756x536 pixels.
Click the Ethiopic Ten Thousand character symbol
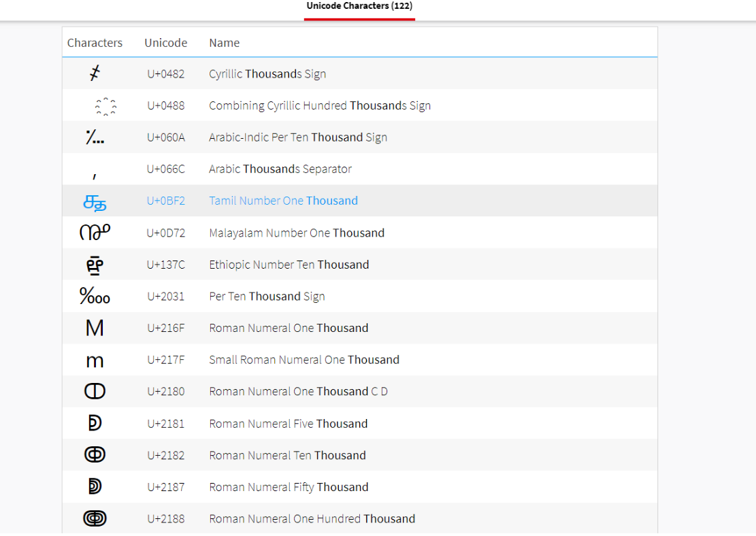point(95,265)
